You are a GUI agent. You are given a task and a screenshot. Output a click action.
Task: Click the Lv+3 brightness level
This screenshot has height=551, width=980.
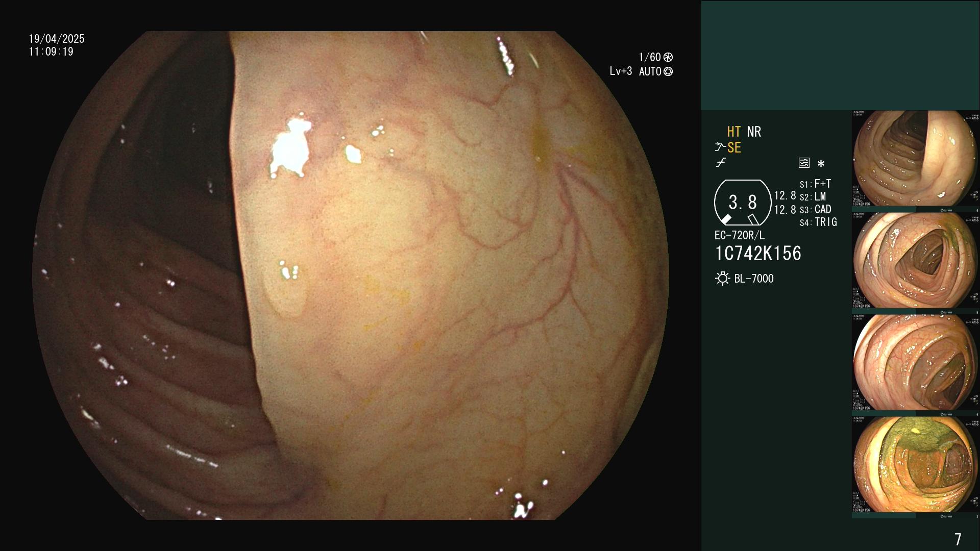(621, 71)
